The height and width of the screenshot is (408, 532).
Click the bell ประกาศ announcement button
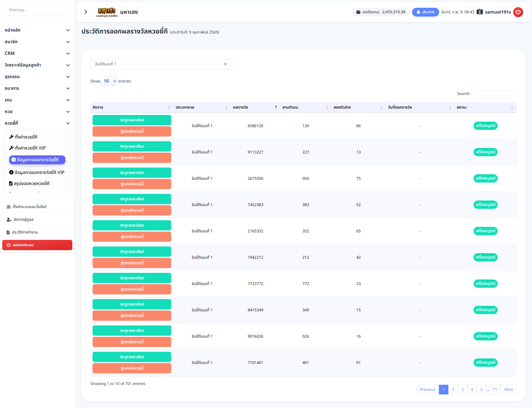coord(425,12)
